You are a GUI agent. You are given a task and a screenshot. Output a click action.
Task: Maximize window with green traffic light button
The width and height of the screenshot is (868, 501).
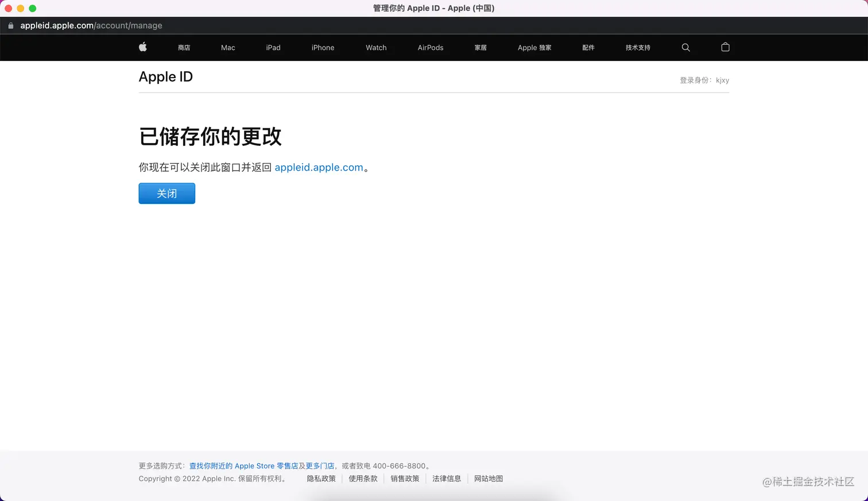point(32,8)
